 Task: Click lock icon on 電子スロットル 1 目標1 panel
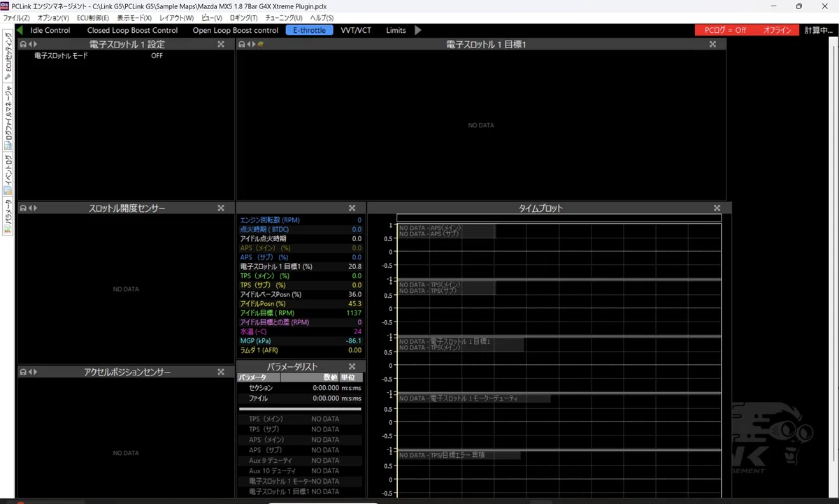[242, 44]
